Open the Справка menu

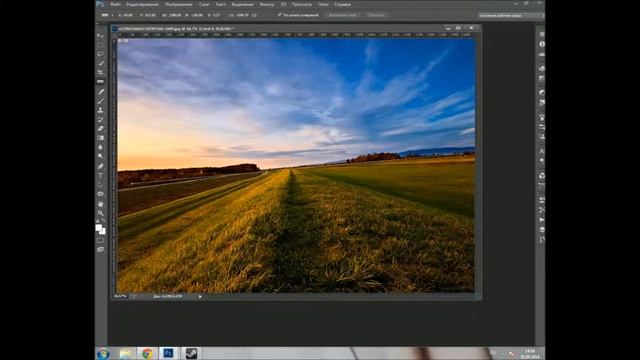click(342, 4)
